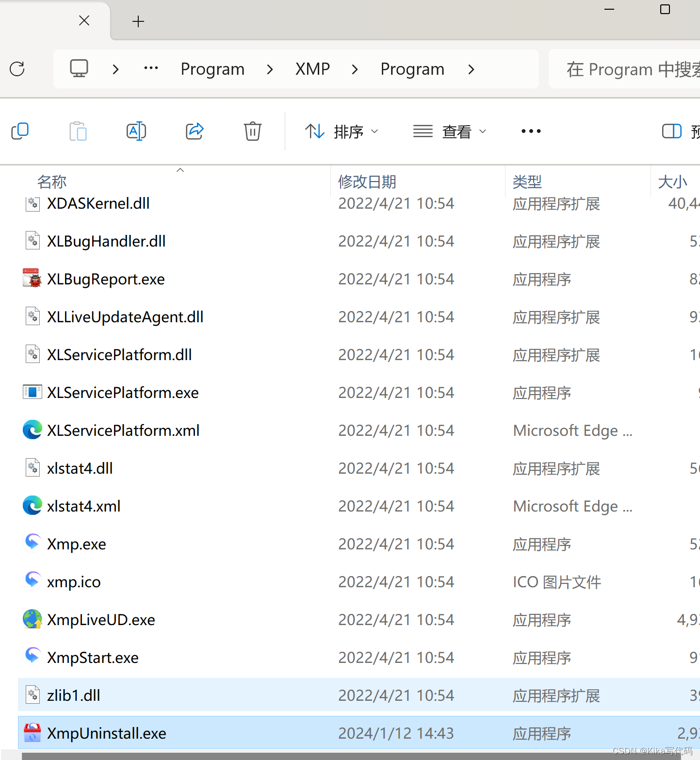The width and height of the screenshot is (700, 760).
Task: Select file name XLServicePlatform.dll
Action: pos(119,355)
